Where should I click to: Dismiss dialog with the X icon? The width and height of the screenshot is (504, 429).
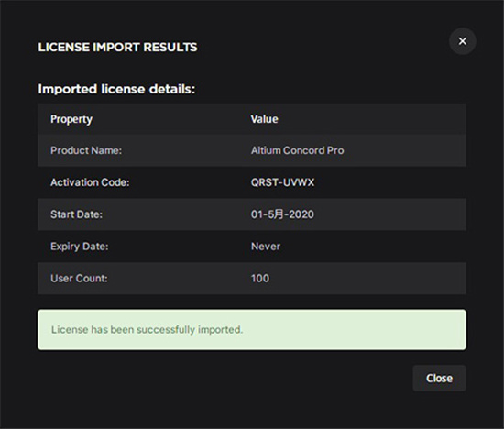(462, 41)
